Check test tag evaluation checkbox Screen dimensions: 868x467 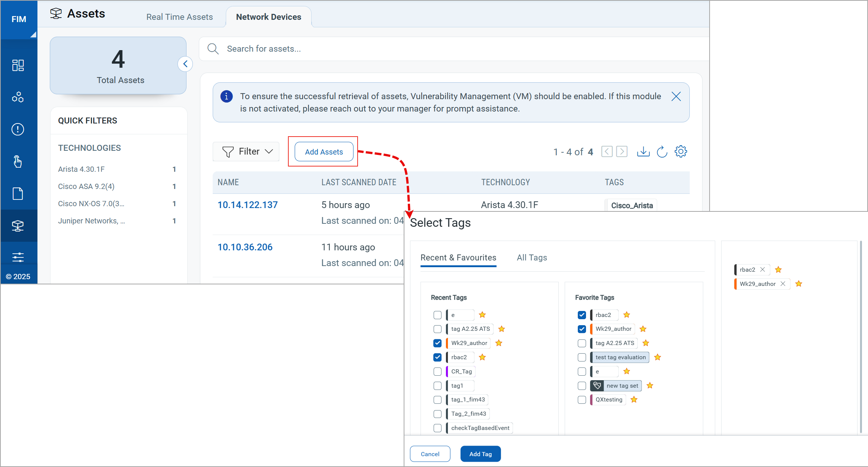point(582,357)
